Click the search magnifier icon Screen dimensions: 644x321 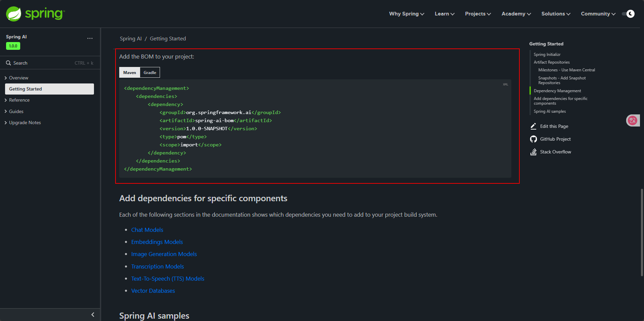coord(8,63)
